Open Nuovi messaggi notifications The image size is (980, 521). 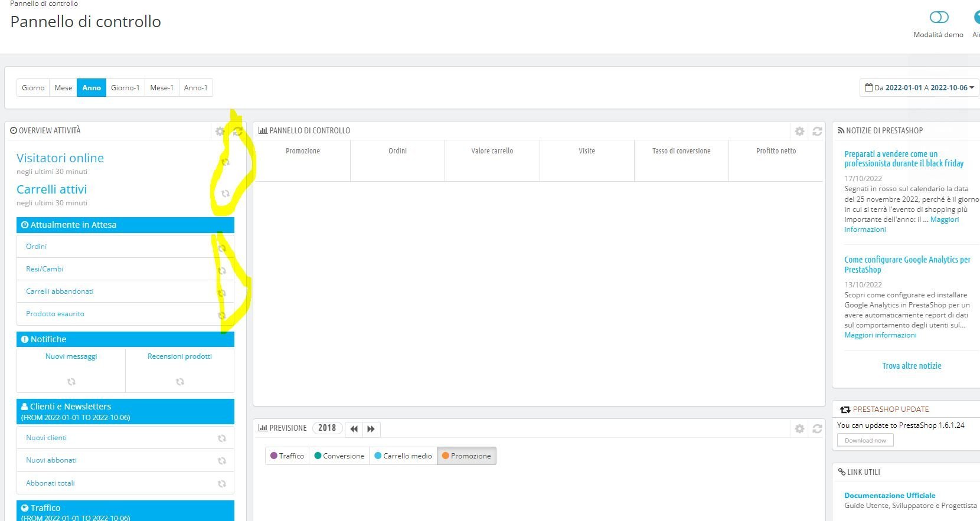(71, 356)
